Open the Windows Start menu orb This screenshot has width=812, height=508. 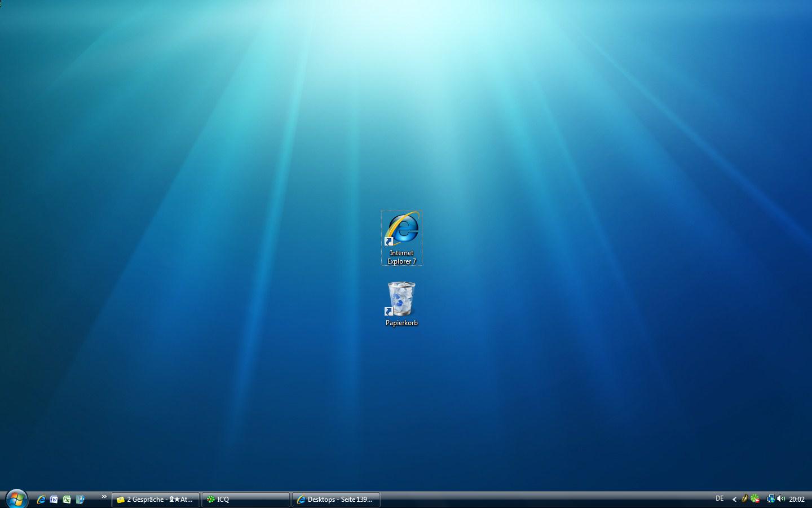point(16,499)
